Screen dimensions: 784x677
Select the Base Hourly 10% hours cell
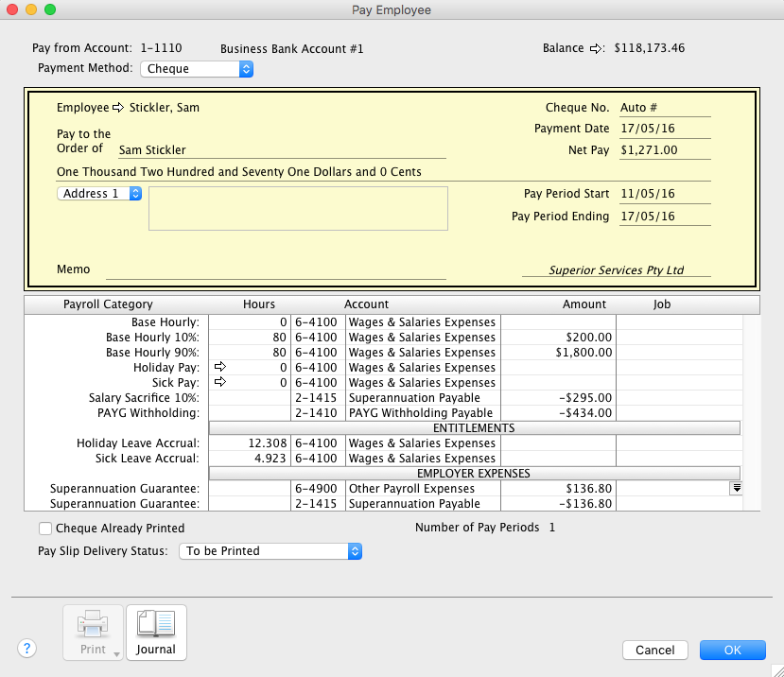tap(249, 337)
